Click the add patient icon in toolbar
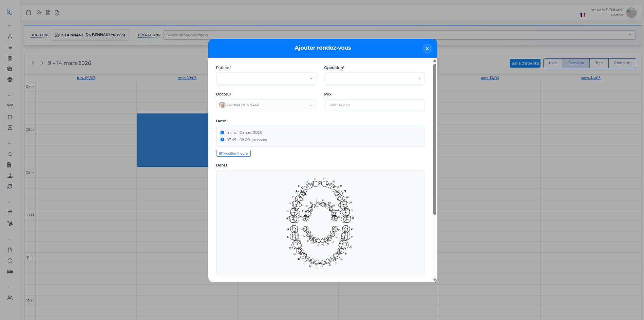Screen dimensions: 644x320 tap(39, 13)
